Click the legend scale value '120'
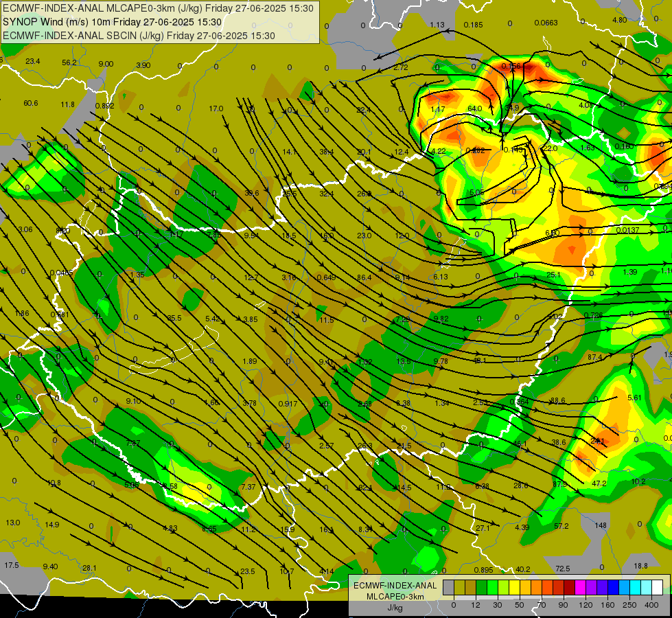Viewport: 672px width, 618px height. click(586, 605)
